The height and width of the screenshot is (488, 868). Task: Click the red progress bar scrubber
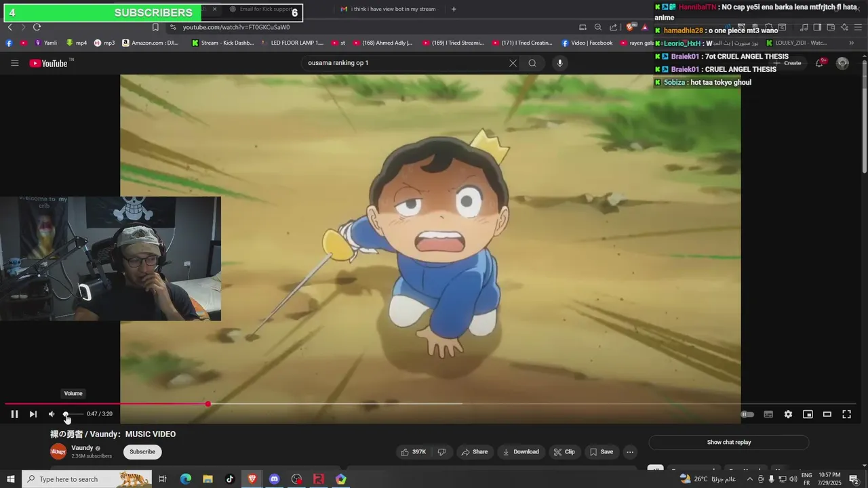(208, 404)
